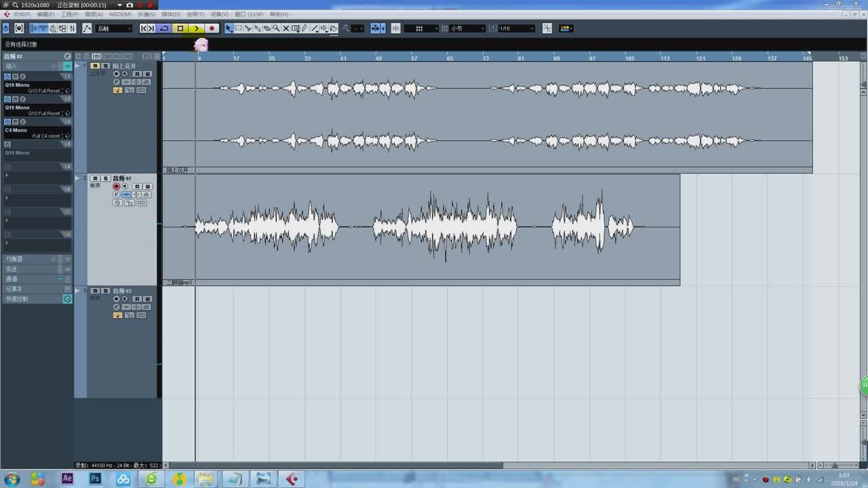
Task: Select the Time Warp tool
Action: coord(295,28)
